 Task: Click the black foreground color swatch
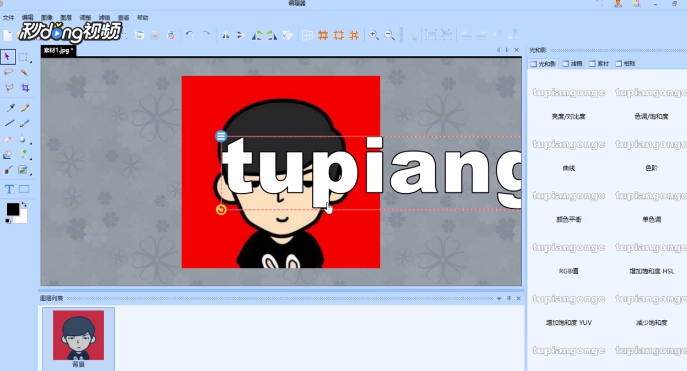coord(13,209)
